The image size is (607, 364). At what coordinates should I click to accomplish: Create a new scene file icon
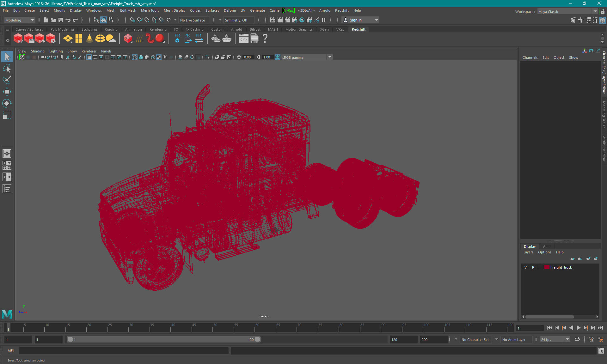(x=46, y=20)
